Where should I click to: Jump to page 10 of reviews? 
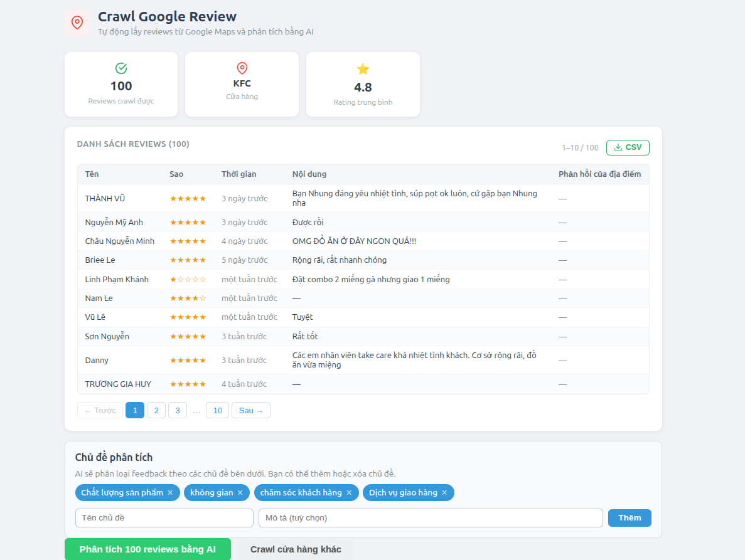point(218,411)
